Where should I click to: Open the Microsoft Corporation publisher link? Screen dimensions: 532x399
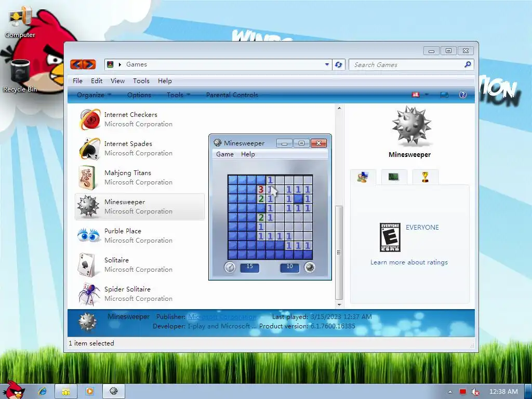point(222,316)
